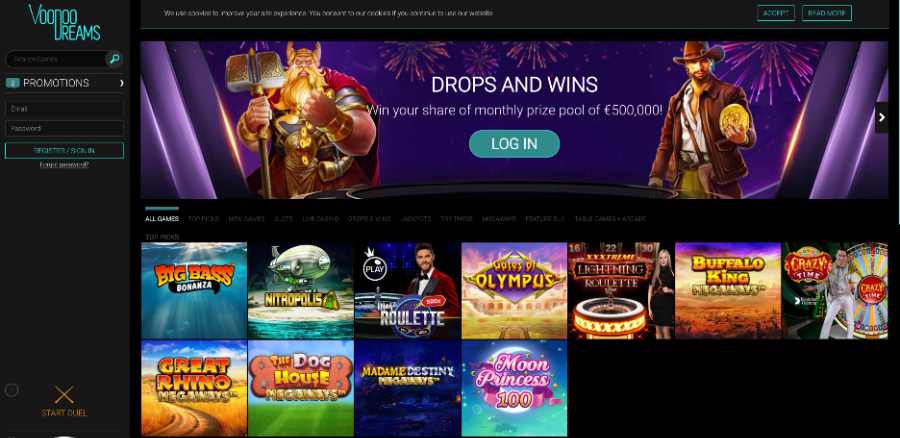Open the Table Games + Arcade tab
Image resolution: width=900 pixels, height=438 pixels.
point(610,219)
